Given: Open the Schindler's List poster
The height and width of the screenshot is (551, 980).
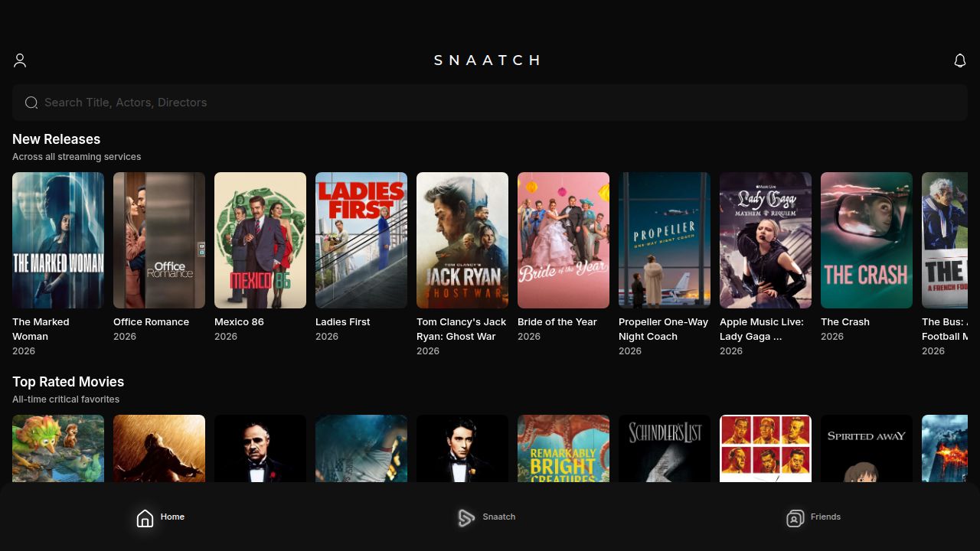Looking at the screenshot, I should click(x=665, y=448).
